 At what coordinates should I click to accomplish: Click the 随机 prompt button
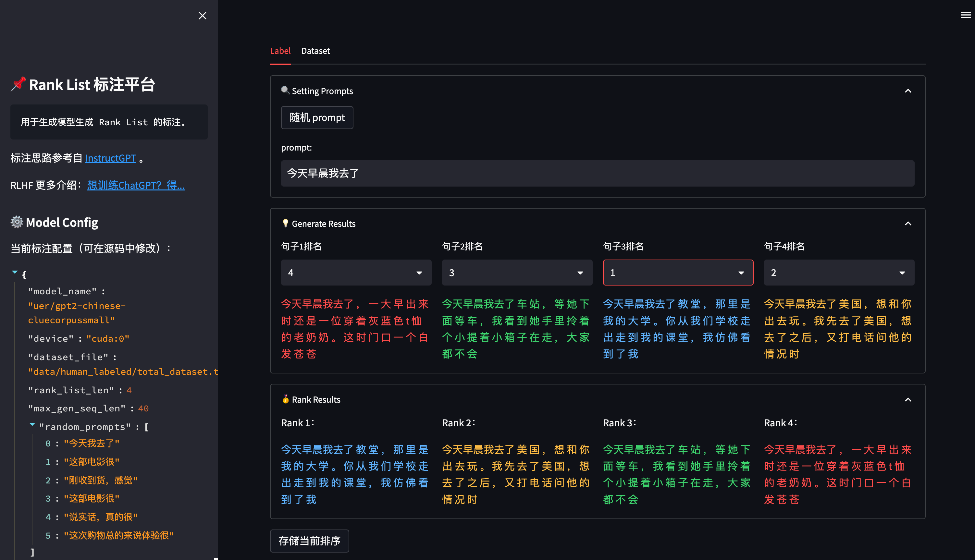click(317, 118)
